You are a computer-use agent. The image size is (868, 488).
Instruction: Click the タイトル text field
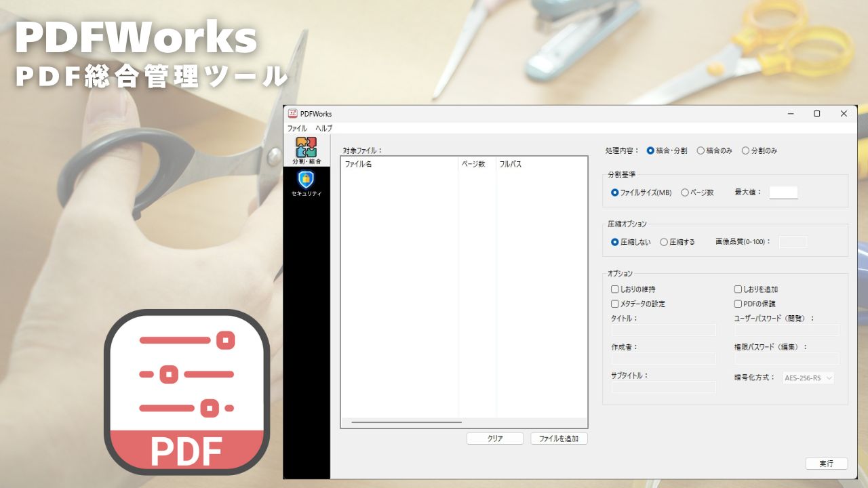point(663,330)
